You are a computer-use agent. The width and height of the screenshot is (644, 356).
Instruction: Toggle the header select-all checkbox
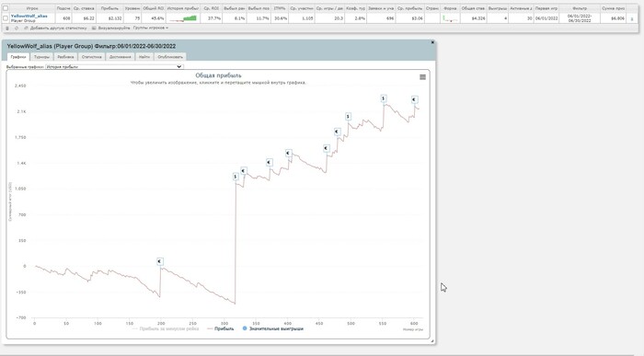coord(6,8)
